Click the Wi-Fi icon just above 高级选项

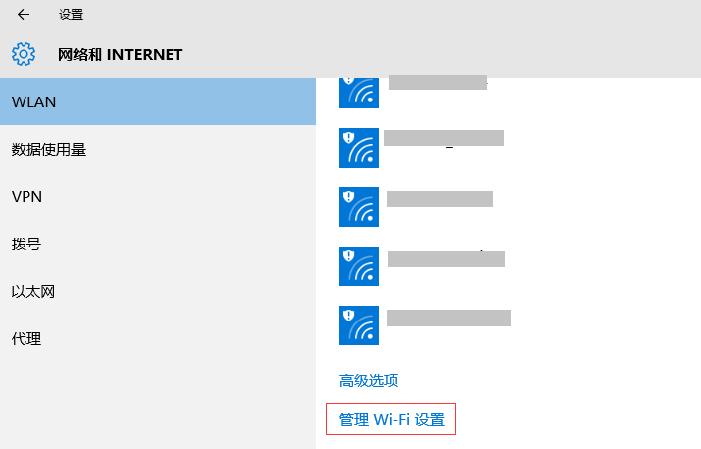tap(359, 325)
